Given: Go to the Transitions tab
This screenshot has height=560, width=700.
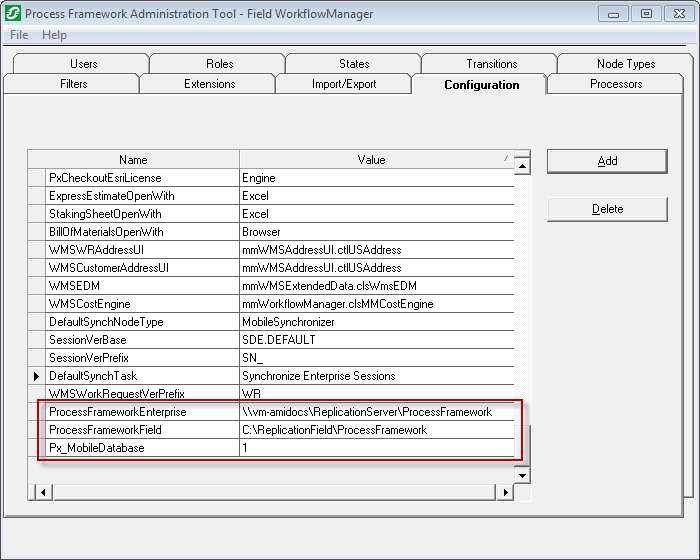Looking at the screenshot, I should [x=491, y=64].
